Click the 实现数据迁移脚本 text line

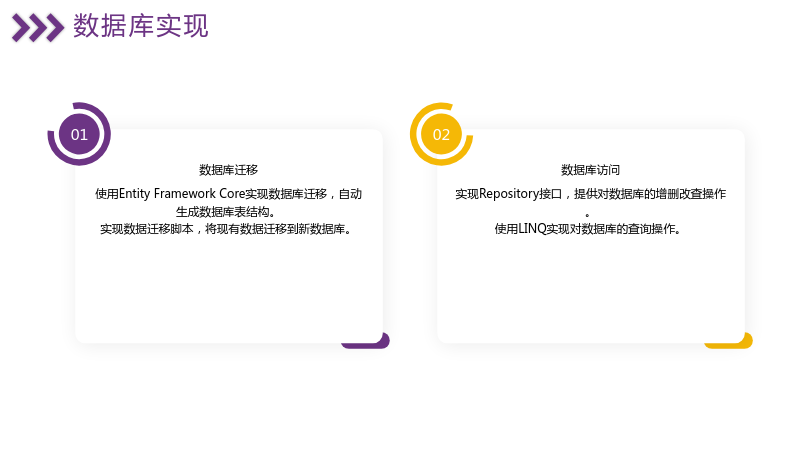(228, 229)
